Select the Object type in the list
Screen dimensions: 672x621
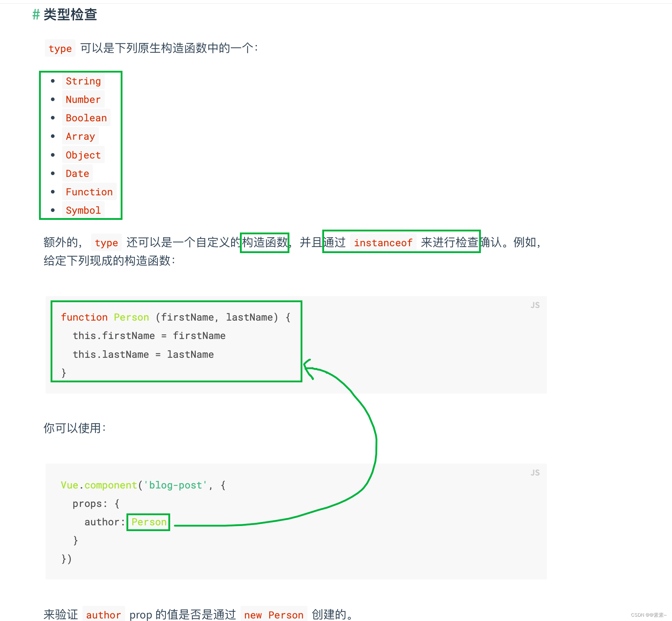[x=83, y=155]
